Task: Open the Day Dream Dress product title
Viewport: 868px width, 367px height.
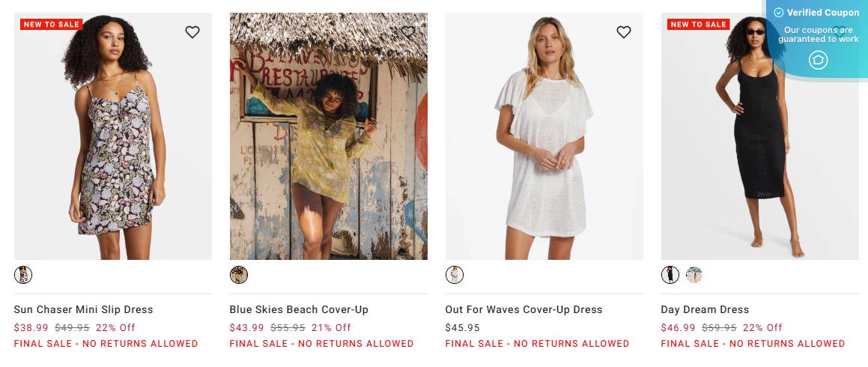Action: pos(705,309)
